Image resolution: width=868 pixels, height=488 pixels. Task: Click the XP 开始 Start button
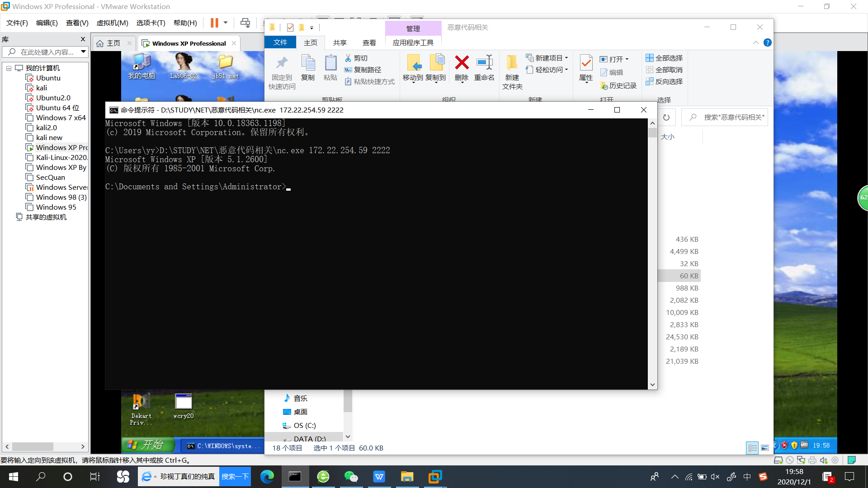coord(147,445)
